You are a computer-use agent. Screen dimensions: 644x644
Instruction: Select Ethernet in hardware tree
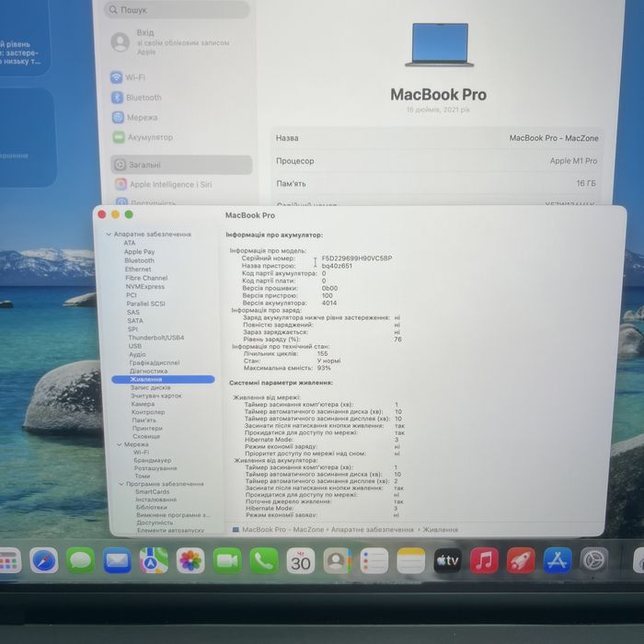pyautogui.click(x=138, y=269)
